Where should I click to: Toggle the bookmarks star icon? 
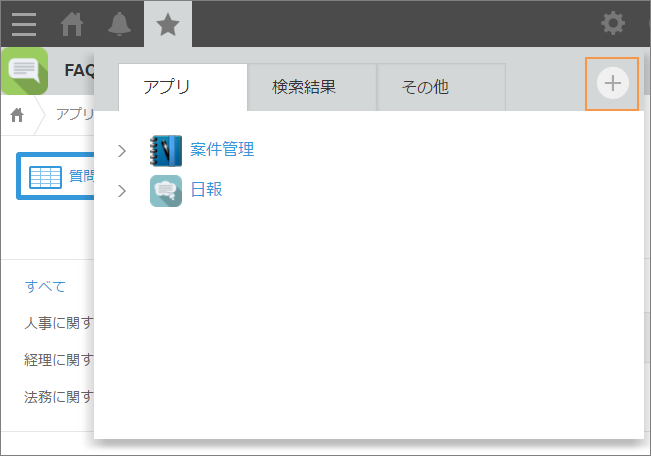[x=168, y=24]
